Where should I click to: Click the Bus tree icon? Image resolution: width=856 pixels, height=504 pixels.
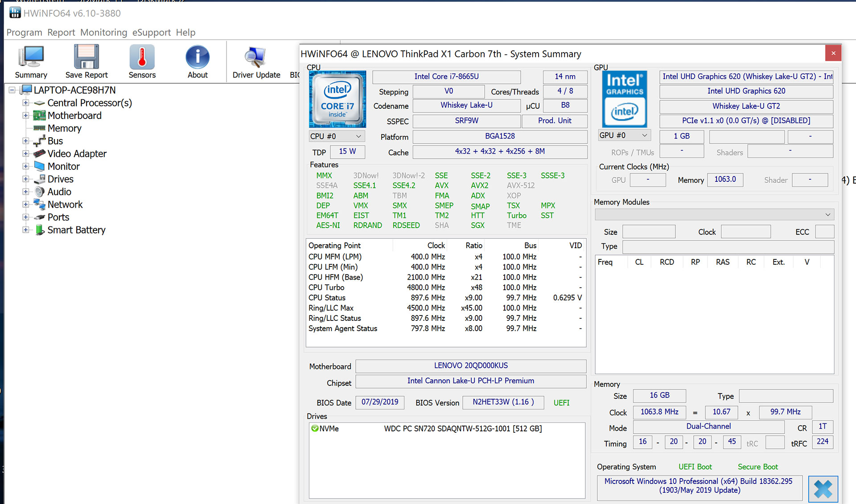tap(40, 141)
